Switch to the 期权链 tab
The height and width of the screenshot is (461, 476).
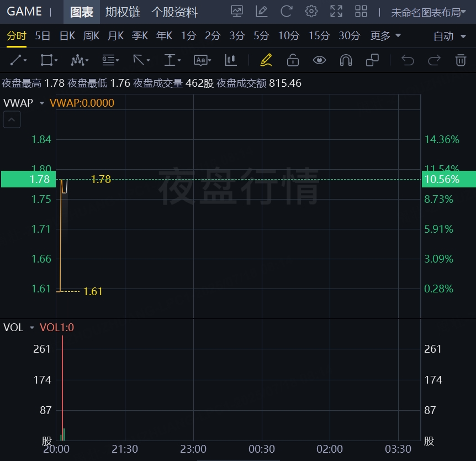[123, 12]
